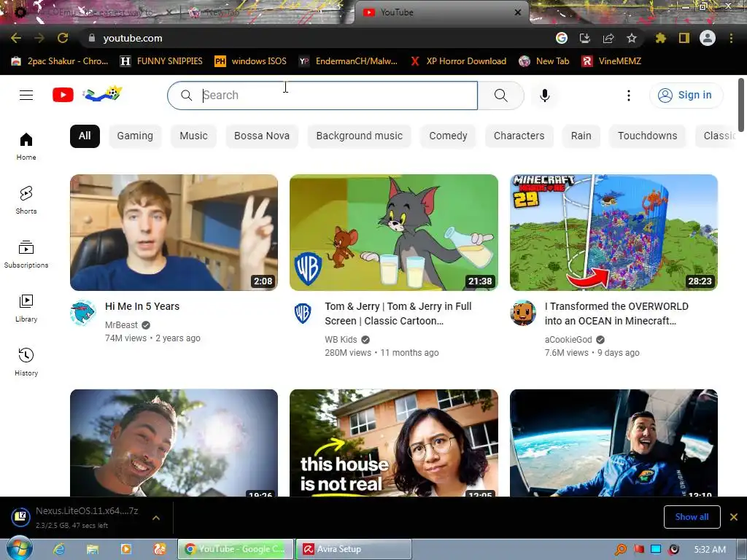Click the install app icon in address bar
Viewport: 747px width, 560px height.
pyautogui.click(x=585, y=38)
